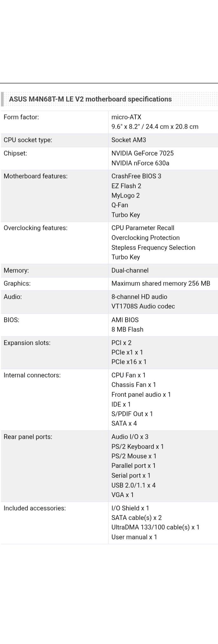218x644 pixels.
Task: Select the S/PDIF Out x 1 entry
Action: (x=132, y=414)
